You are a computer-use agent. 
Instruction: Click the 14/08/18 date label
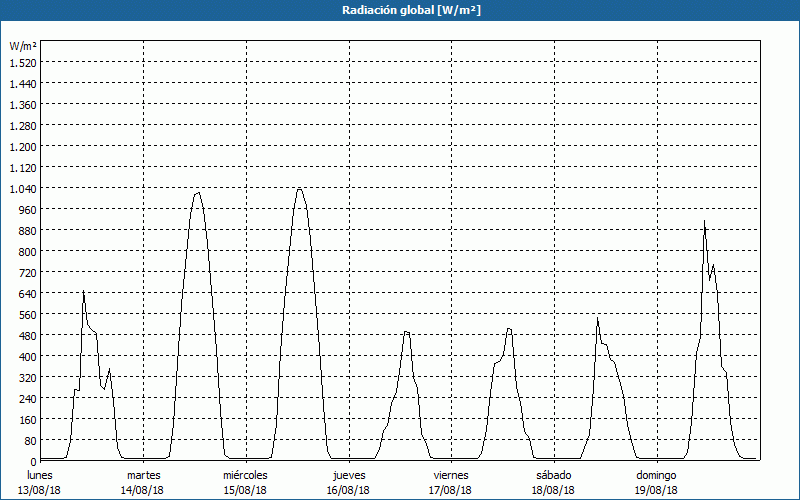pos(142,490)
